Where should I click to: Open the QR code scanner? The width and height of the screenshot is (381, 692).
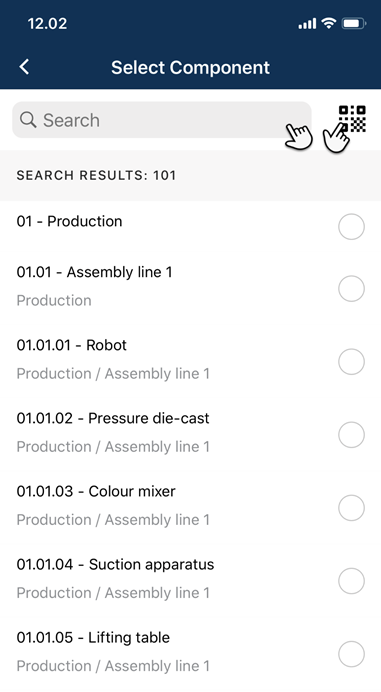352,118
